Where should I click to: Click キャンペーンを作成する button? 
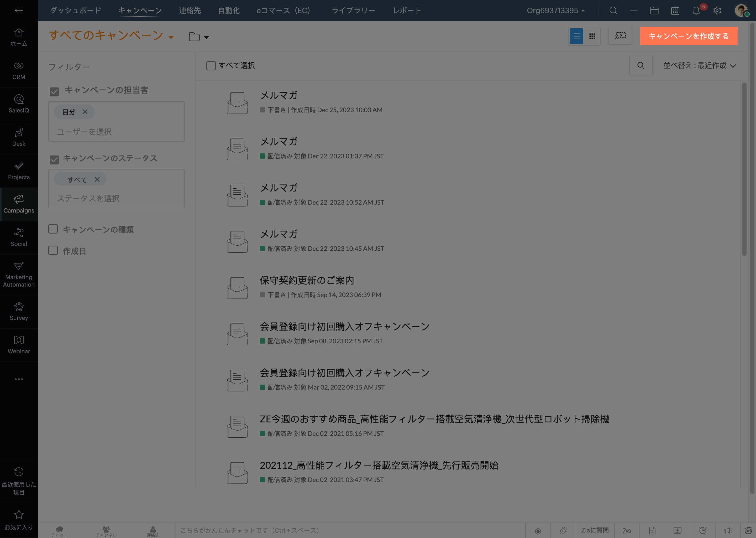[x=689, y=35]
